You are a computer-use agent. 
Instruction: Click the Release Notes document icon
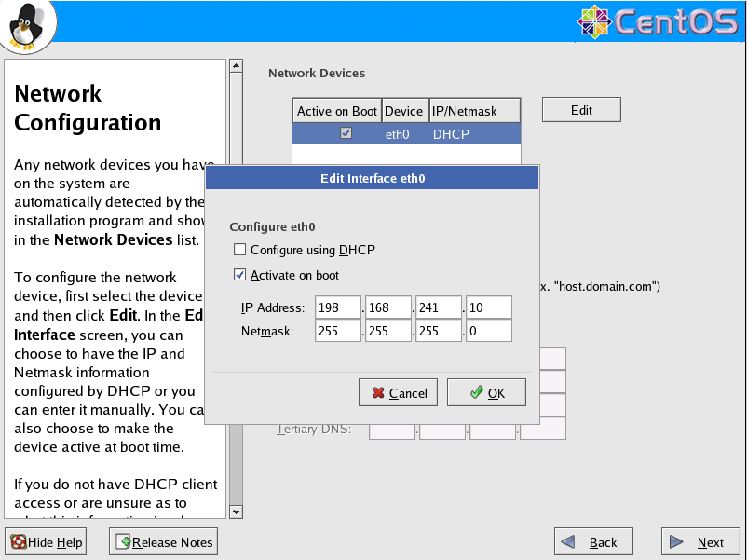123,542
